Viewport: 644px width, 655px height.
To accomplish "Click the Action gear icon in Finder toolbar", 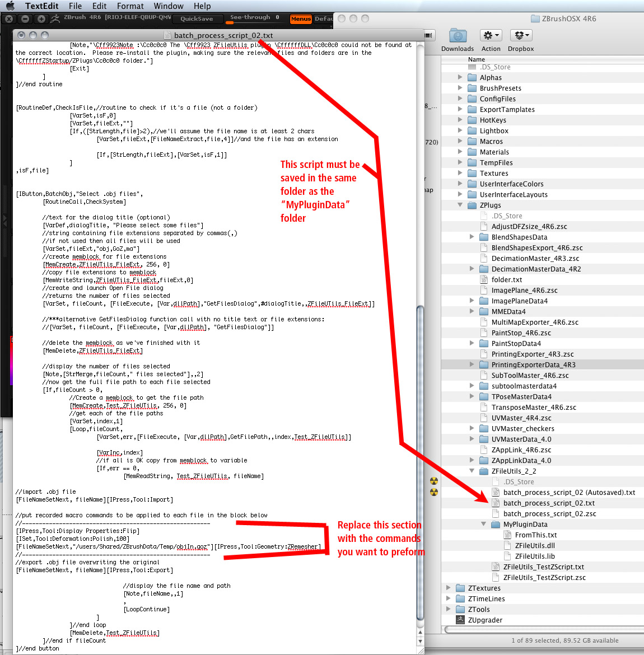I will [x=491, y=36].
